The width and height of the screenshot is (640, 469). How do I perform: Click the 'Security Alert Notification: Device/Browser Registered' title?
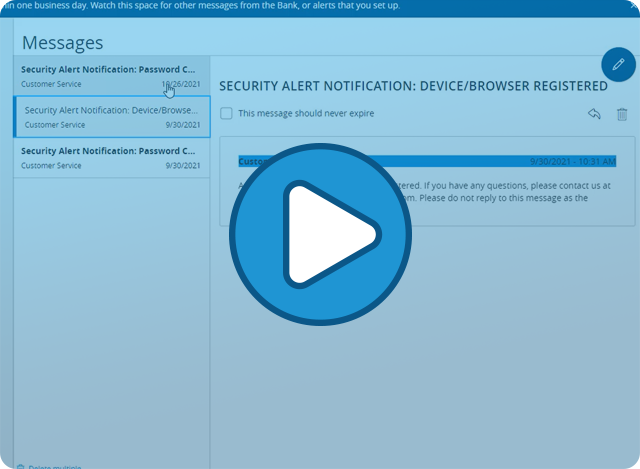coord(413,86)
